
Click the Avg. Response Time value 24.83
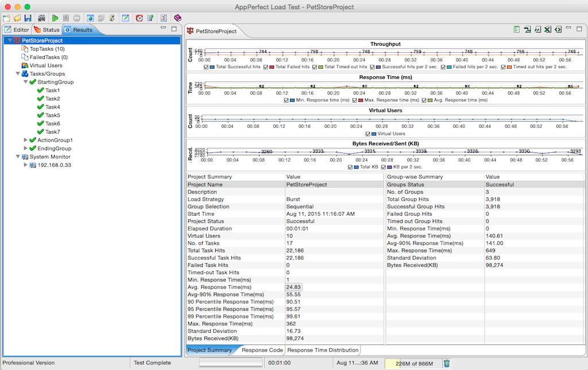coord(293,287)
